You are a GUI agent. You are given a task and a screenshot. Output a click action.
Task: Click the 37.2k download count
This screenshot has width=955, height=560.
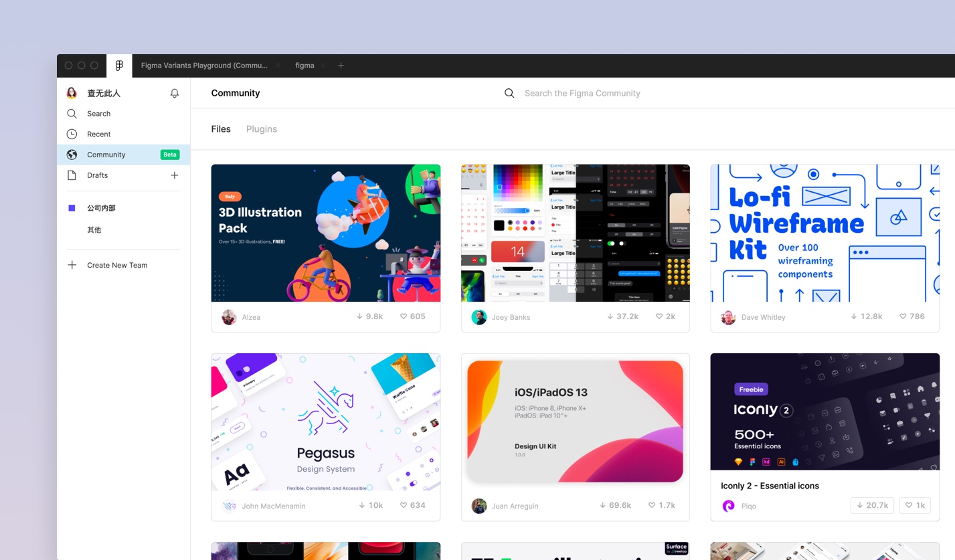tap(622, 316)
